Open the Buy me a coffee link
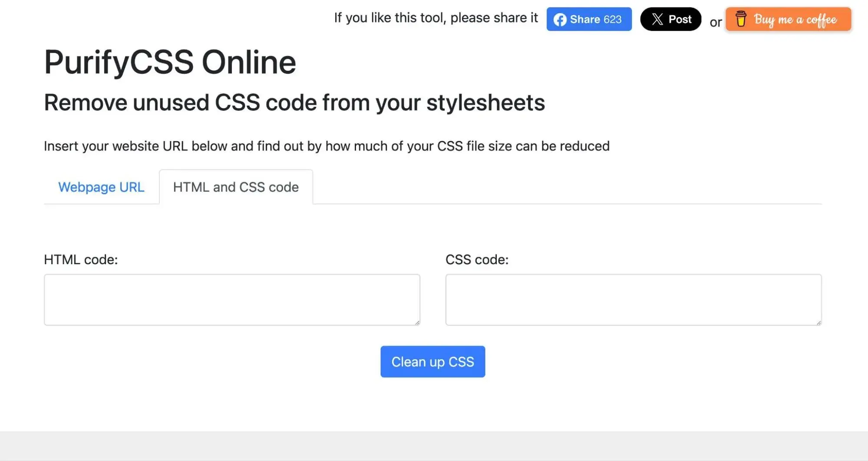Image resolution: width=868 pixels, height=461 pixels. click(x=788, y=19)
